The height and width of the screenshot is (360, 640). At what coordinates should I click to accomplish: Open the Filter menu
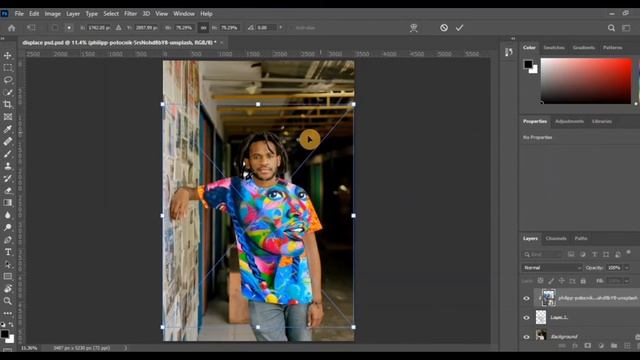coord(130,13)
